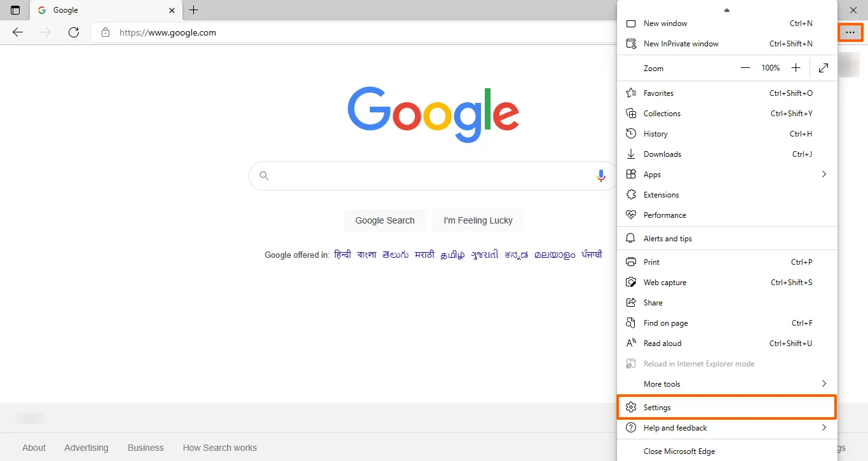Image resolution: width=868 pixels, height=461 pixels.
Task: Search by voice microphone icon
Action: pos(601,176)
